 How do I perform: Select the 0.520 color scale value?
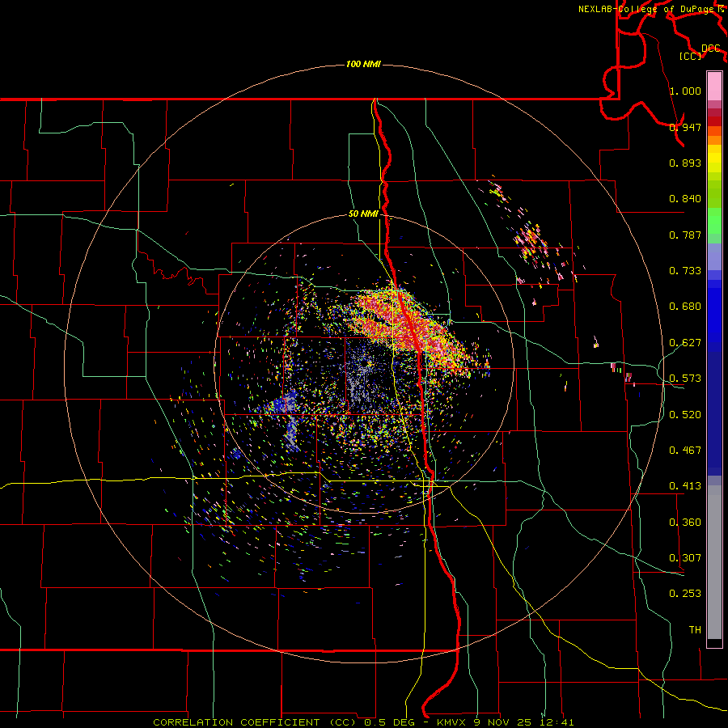point(685,415)
